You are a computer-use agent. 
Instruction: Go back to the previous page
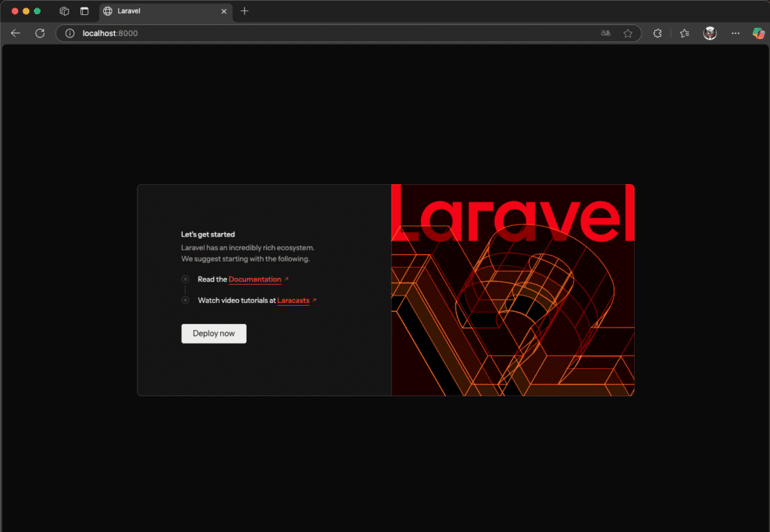[x=16, y=33]
